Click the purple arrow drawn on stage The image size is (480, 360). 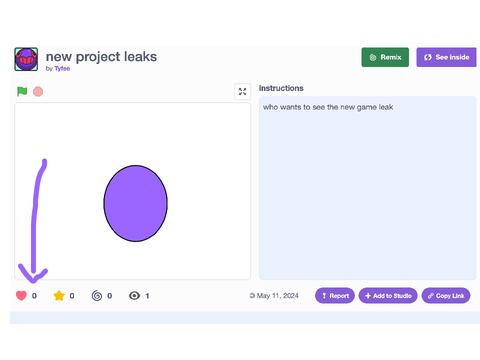pos(34,220)
